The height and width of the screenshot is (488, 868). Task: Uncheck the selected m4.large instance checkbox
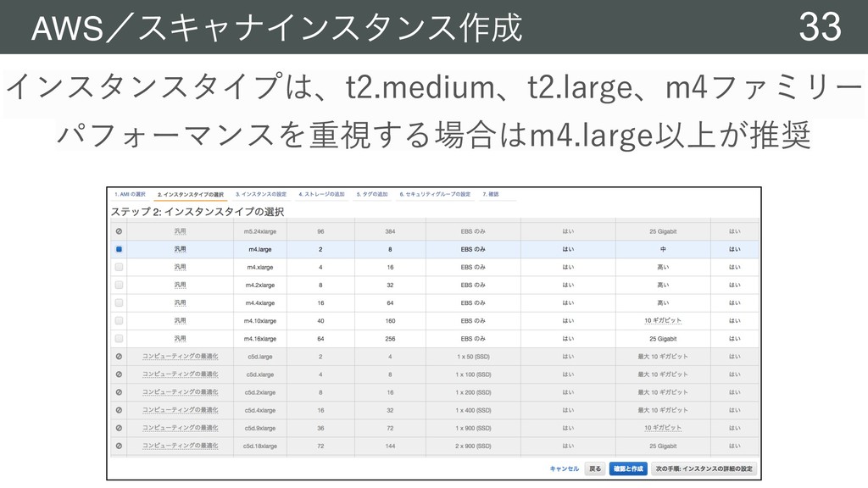coord(119,249)
